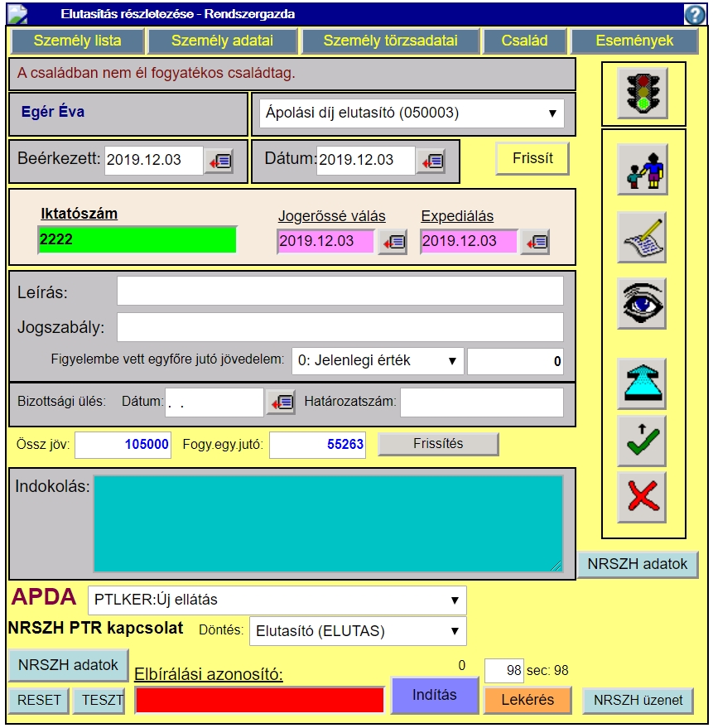This screenshot has height=728, width=713.
Task: Open the help question mark icon
Action: coord(694,14)
